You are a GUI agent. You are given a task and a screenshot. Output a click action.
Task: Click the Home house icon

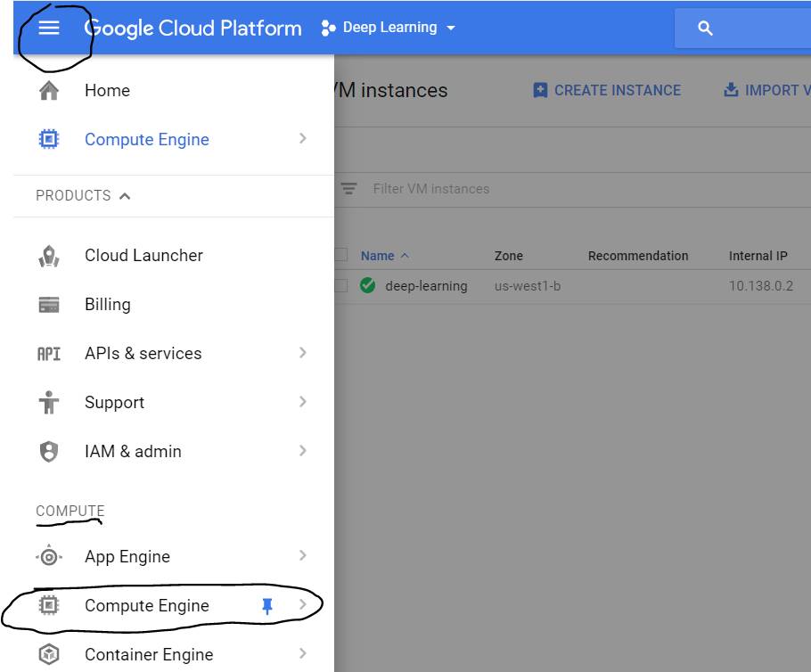point(49,91)
